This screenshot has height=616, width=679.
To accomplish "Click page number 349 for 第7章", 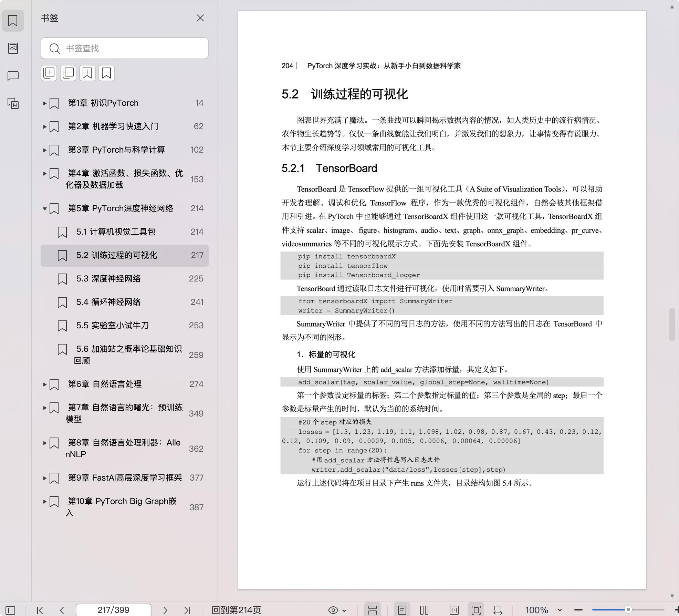I will (x=196, y=414).
